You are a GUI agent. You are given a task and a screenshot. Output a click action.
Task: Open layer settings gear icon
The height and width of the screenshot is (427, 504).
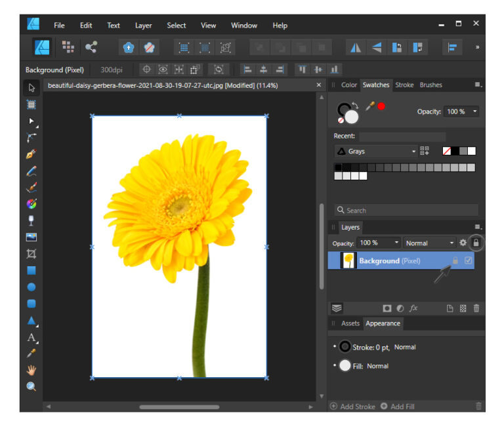(463, 243)
